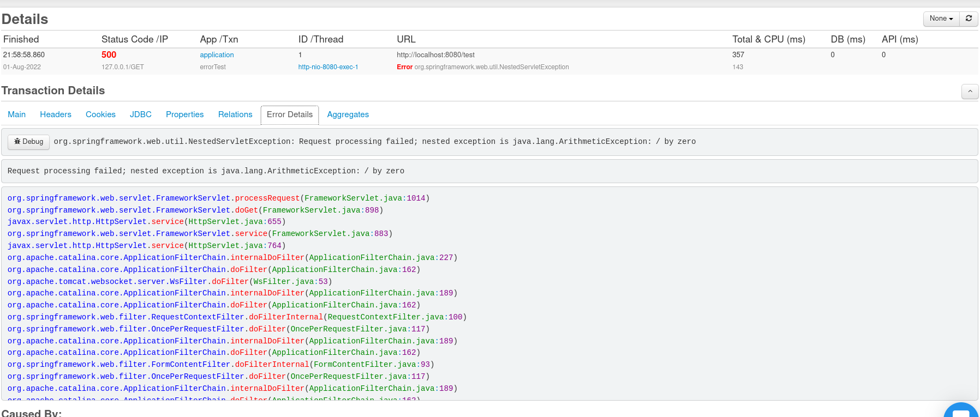
Task: Click the App /Txn column header
Action: 219,39
